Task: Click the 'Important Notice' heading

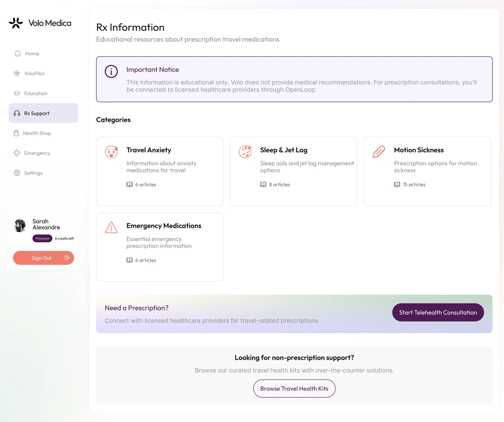Action: [x=152, y=70]
